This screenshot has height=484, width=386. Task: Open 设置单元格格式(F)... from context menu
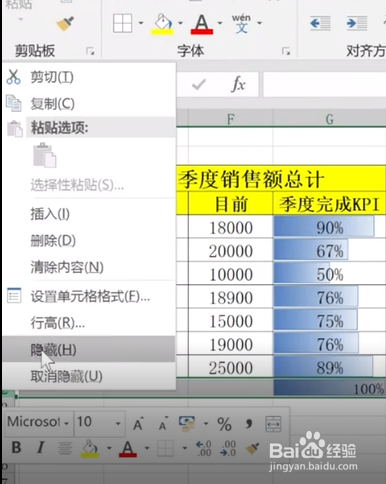[89, 296]
